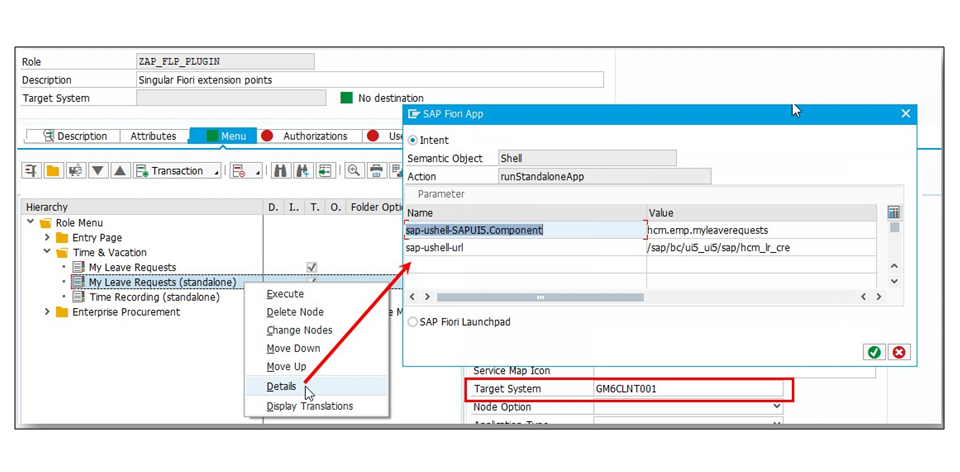Viewport: 960px width, 472px height.
Task: Open table settings icon beside Value column
Action: [893, 213]
